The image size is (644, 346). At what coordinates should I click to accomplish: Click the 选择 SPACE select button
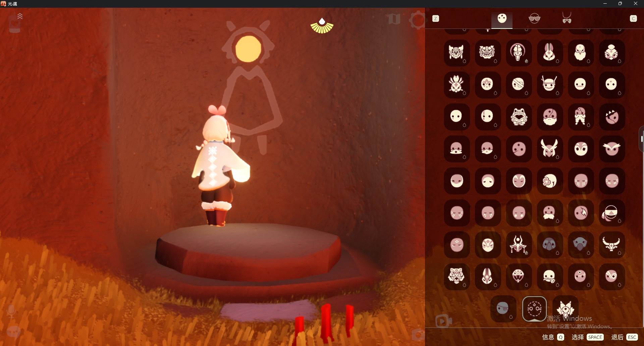click(x=588, y=337)
